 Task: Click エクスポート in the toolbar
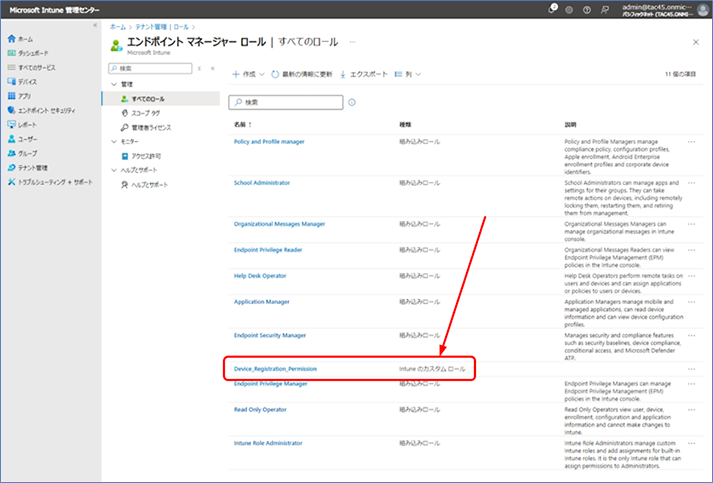(x=364, y=74)
